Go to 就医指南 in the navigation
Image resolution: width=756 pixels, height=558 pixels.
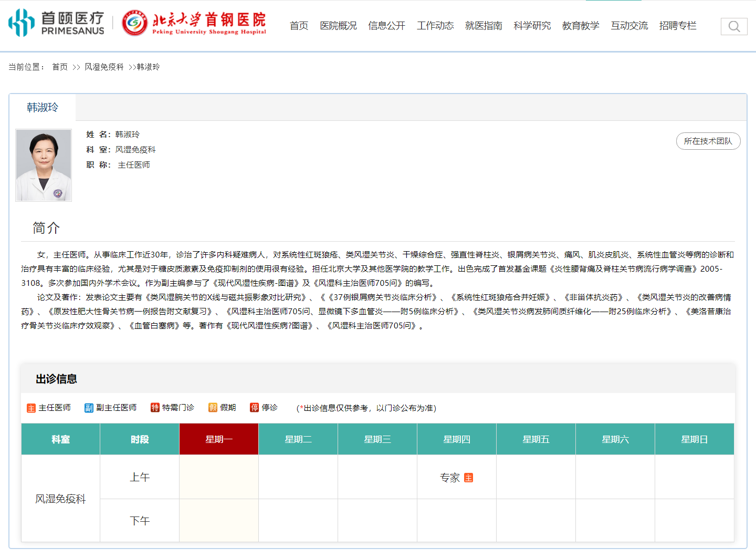(484, 26)
